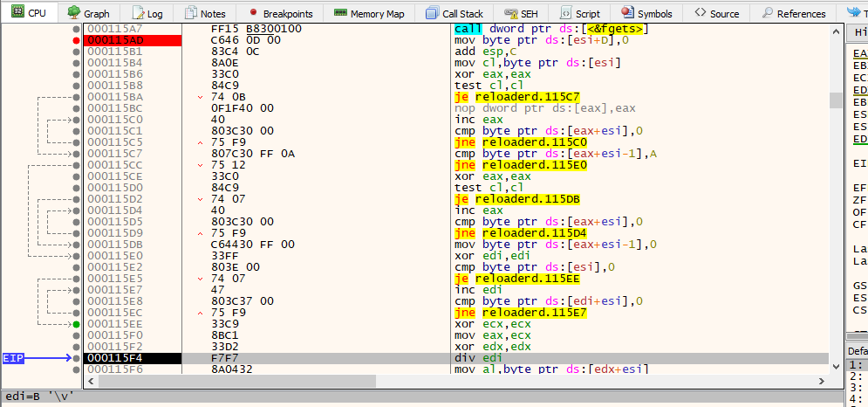Select instruction 'mov byte ptr ds:[eax+esi-1],0'
868x407 pixels.
[555, 245]
